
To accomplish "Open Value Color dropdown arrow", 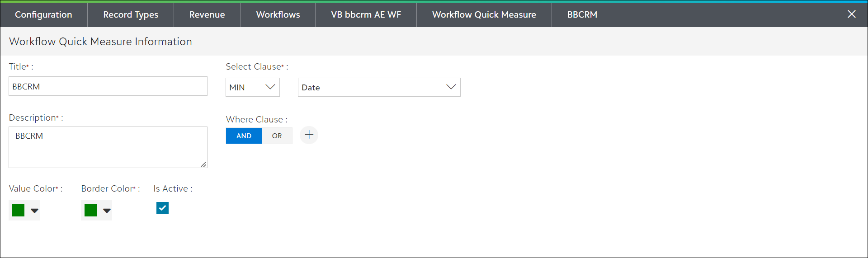I will pos(34,211).
